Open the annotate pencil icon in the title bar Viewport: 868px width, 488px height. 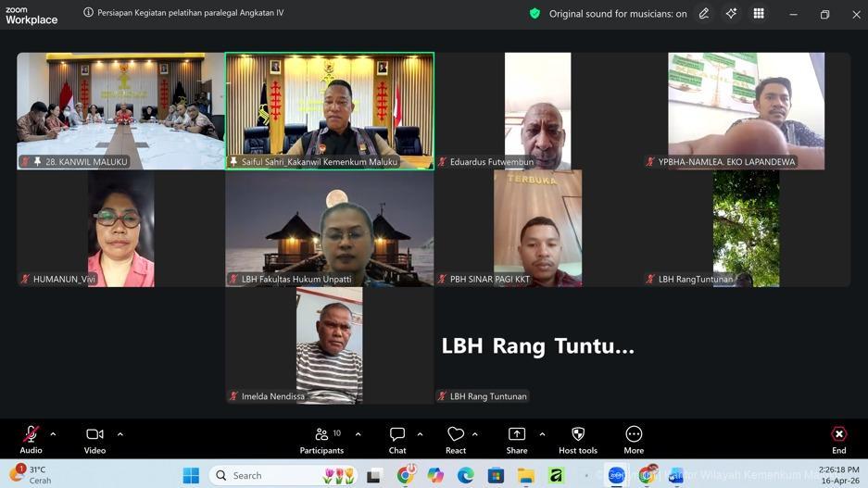click(704, 14)
